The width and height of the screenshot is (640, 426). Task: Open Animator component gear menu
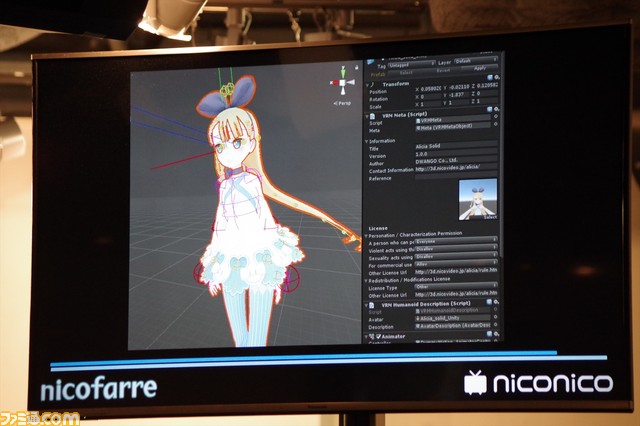(496, 334)
